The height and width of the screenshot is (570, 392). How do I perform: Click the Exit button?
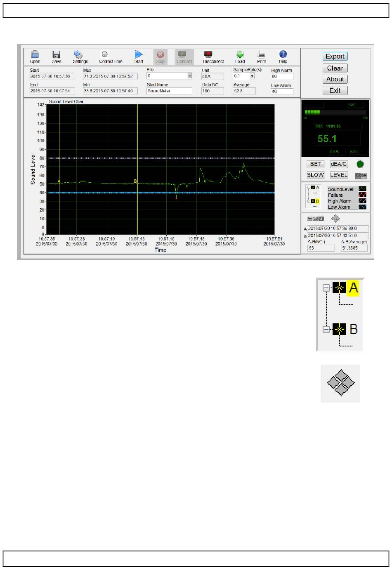(x=335, y=90)
